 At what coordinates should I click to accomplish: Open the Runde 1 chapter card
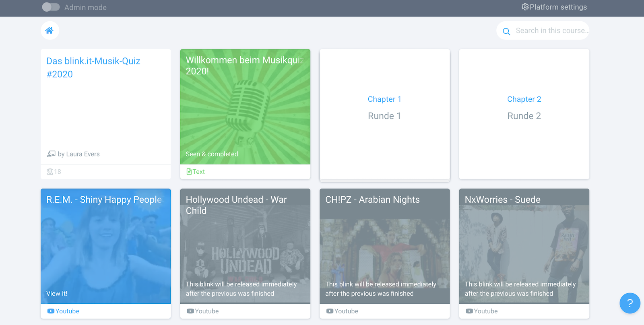(x=384, y=114)
